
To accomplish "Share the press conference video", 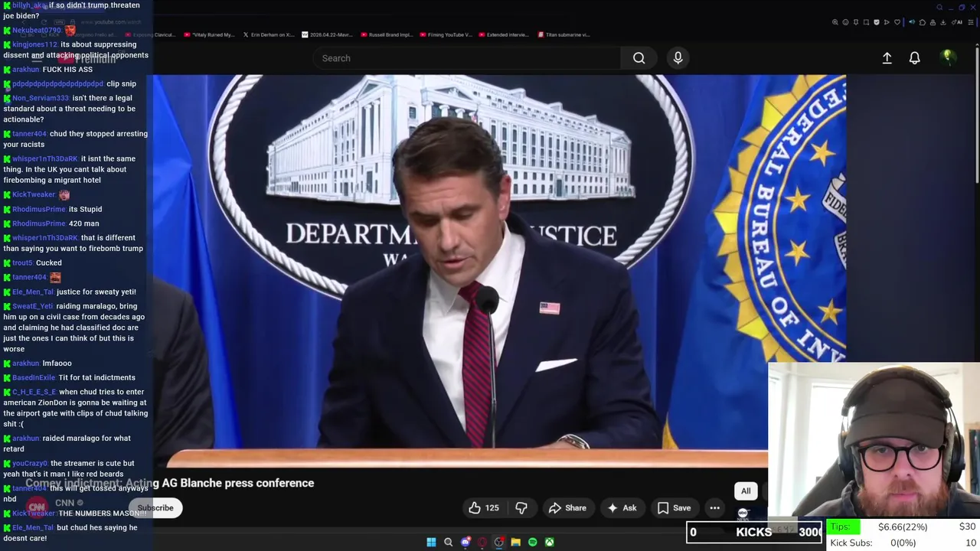I will coord(567,508).
